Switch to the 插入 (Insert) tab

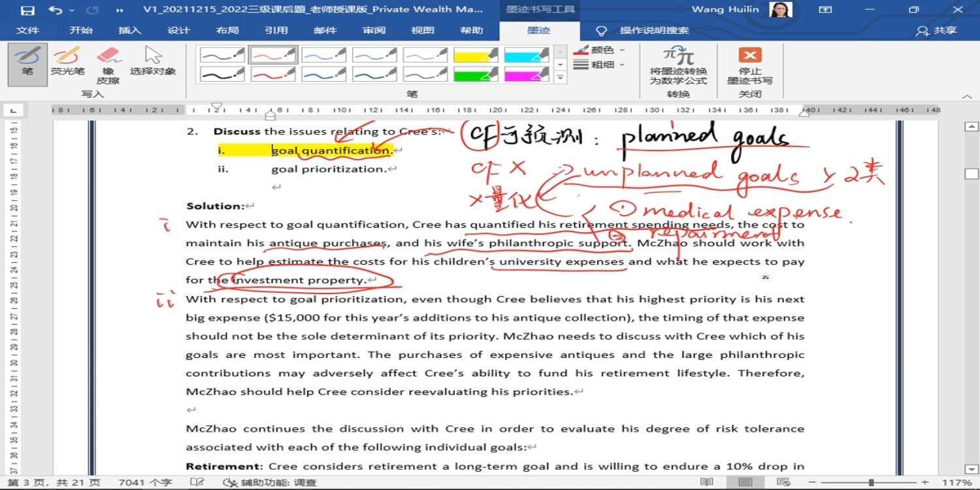(x=129, y=31)
